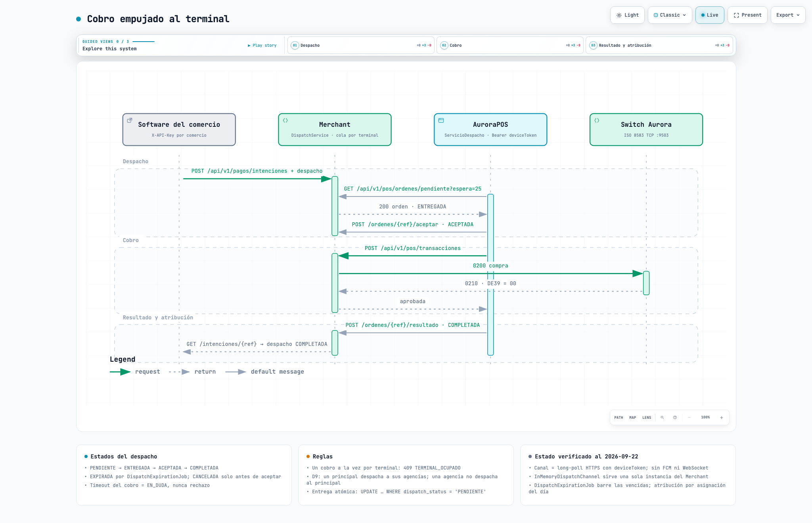Select the POST /api/v1/pos/transacciones message
The image size is (812, 523).
click(x=413, y=248)
